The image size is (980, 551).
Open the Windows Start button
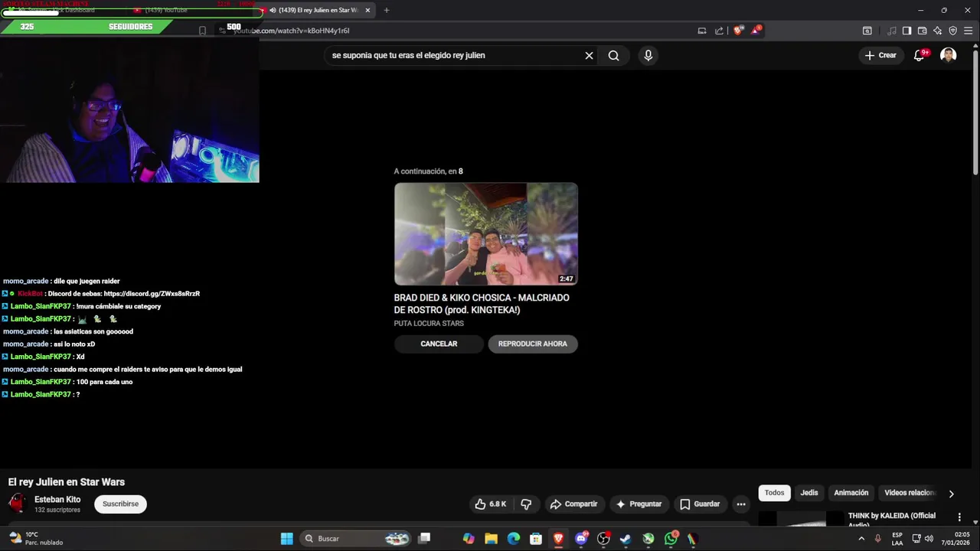click(286, 539)
